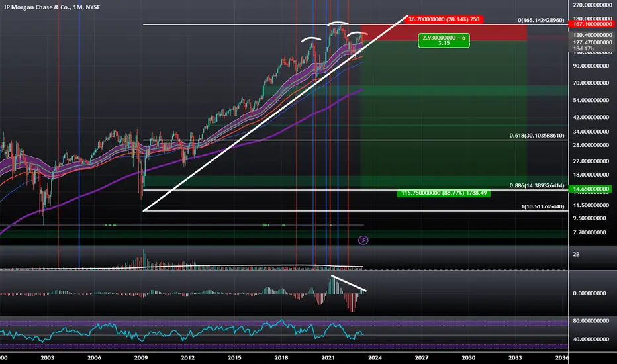Click the 2003 label on time axis
617x364 pixels.
tap(47, 357)
